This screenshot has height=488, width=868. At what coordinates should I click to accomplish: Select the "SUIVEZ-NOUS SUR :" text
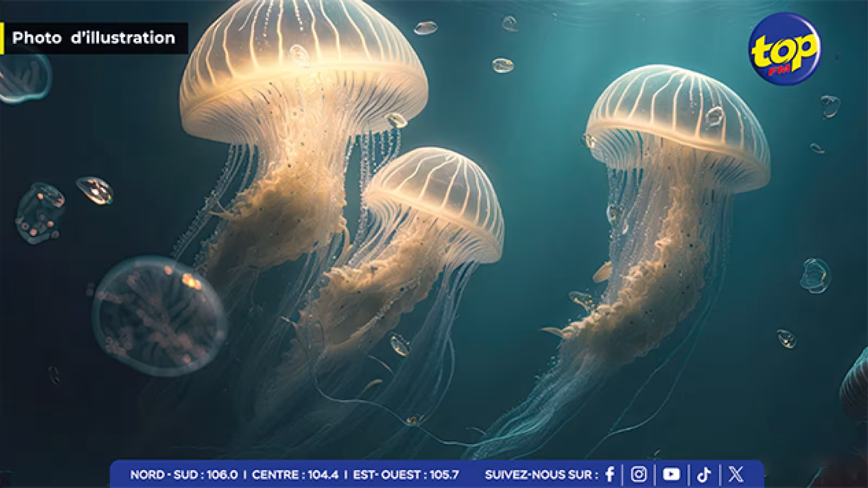pos(541,475)
